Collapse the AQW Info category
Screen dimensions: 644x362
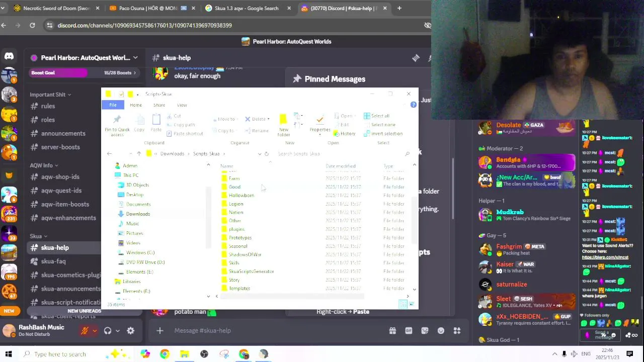44,165
